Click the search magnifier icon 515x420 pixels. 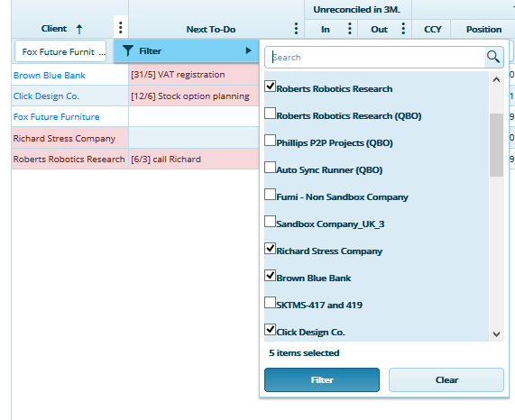click(x=493, y=57)
